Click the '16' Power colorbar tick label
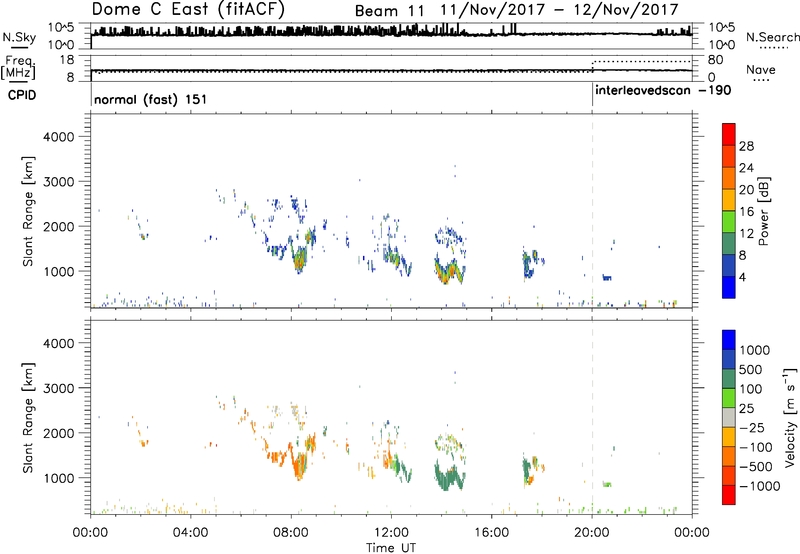Image resolution: width=800 pixels, height=554 pixels. tap(746, 212)
